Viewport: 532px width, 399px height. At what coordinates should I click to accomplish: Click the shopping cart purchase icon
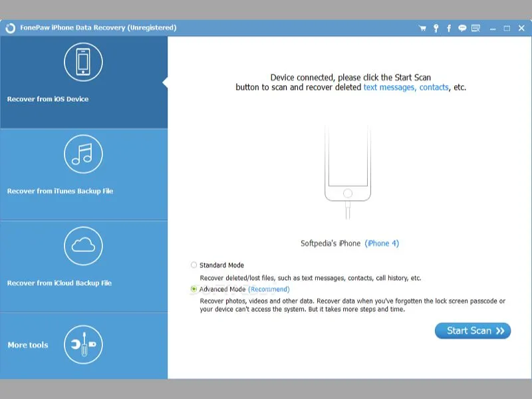click(x=422, y=28)
